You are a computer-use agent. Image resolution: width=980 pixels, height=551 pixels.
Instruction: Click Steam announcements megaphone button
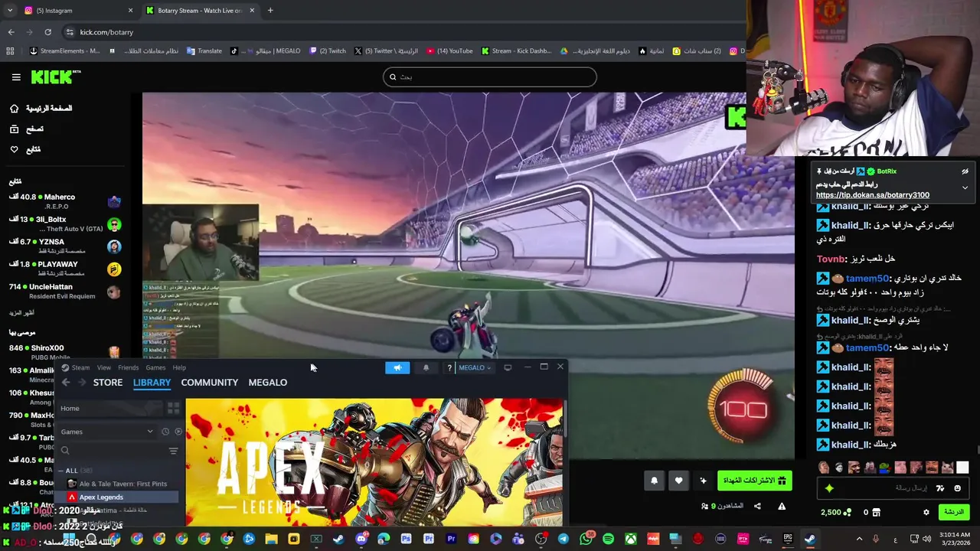tap(397, 367)
